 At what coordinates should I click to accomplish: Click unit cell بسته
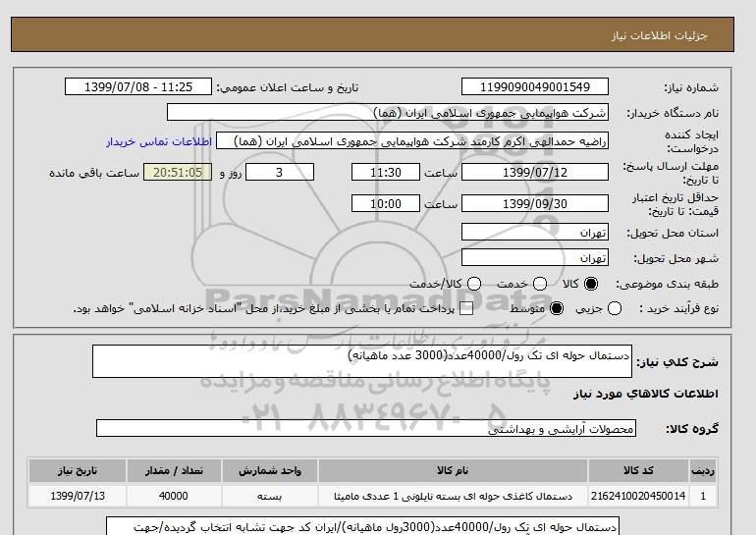pyautogui.click(x=270, y=496)
